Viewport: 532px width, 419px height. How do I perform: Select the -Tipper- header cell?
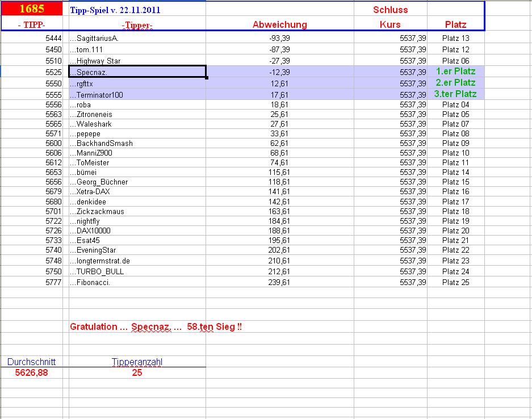pos(137,25)
